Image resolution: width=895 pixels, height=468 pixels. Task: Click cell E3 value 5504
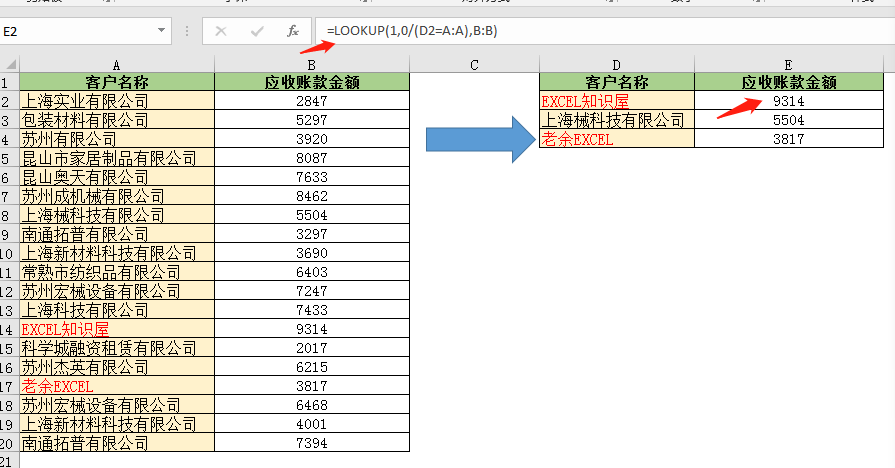tap(788, 120)
